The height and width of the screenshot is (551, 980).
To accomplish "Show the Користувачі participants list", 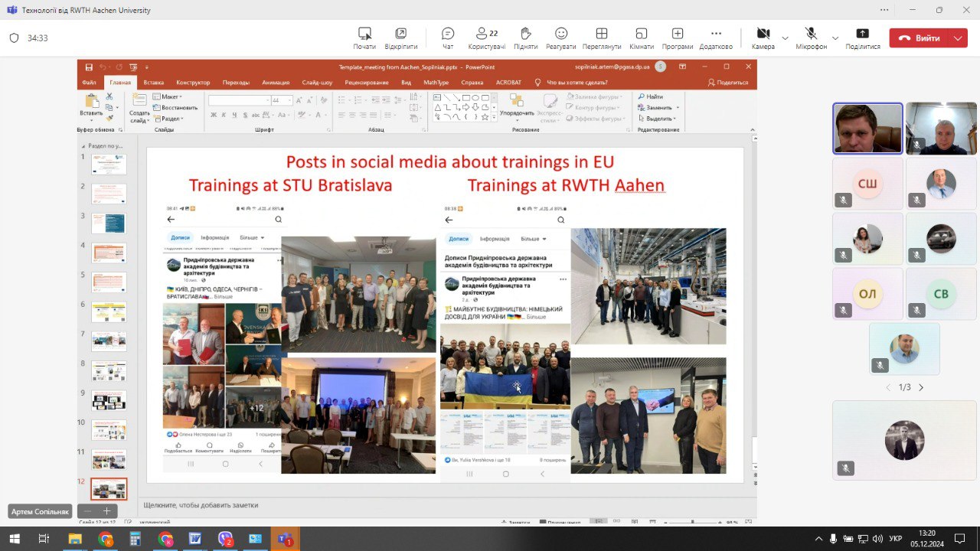I will pos(487,37).
